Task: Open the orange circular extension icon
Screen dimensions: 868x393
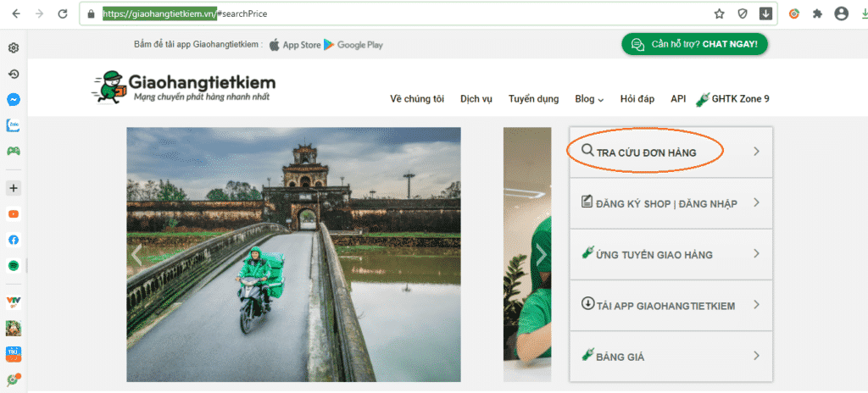Action: (x=793, y=14)
